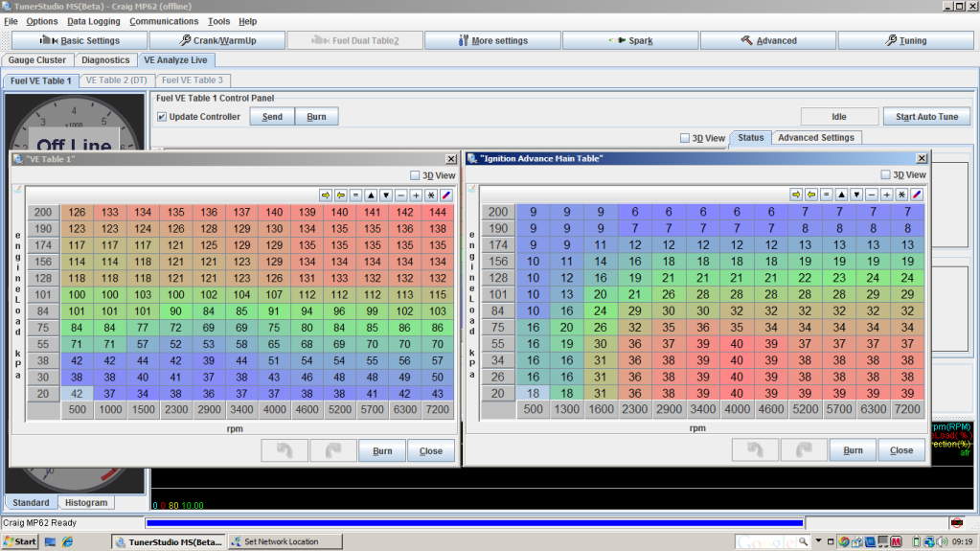Image resolution: width=980 pixels, height=551 pixels.
Task: Click minus icon in Ignition Advance toolbar
Action: coord(871,195)
